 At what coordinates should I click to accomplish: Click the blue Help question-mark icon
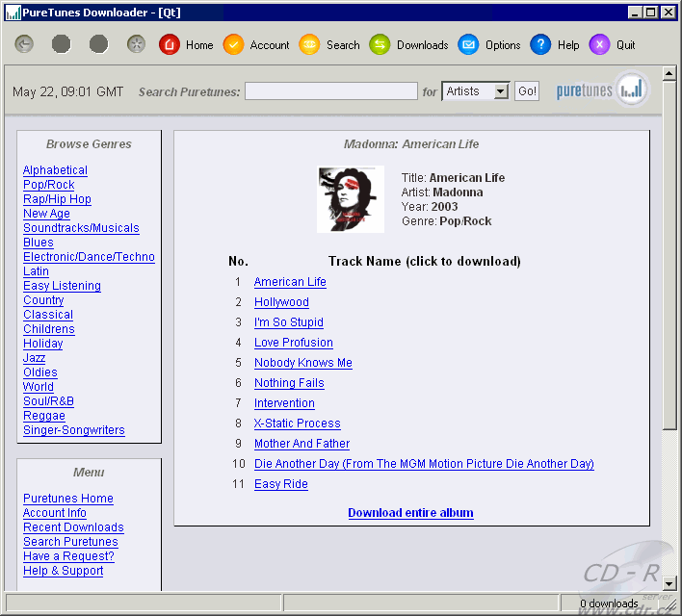540,44
